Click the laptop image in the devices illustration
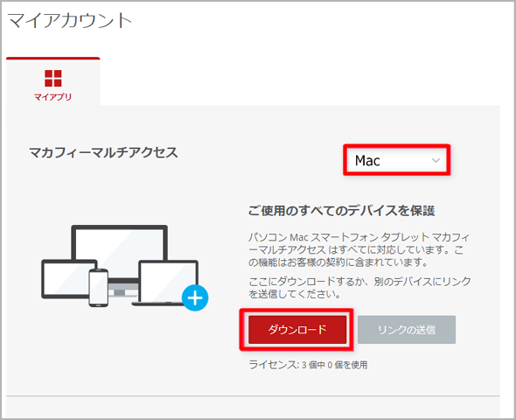Image resolution: width=516 pixels, height=420 pixels. pyautogui.click(x=166, y=283)
